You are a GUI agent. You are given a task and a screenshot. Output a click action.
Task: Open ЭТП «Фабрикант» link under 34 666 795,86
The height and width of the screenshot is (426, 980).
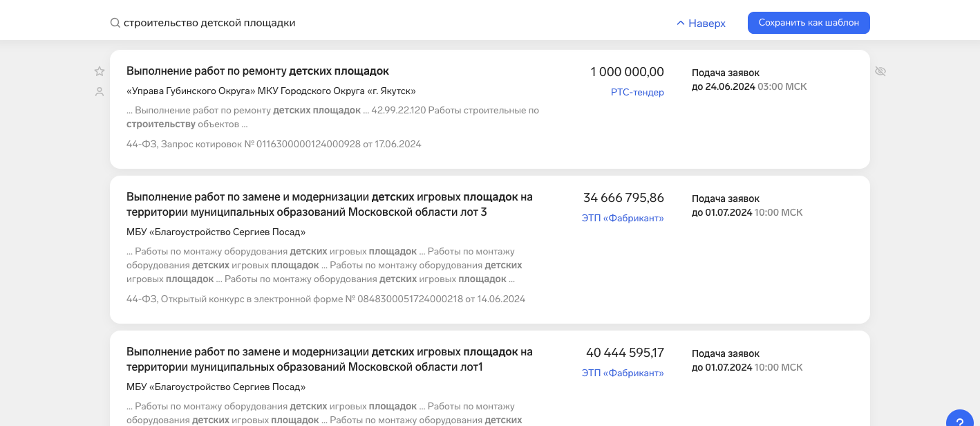(x=623, y=218)
